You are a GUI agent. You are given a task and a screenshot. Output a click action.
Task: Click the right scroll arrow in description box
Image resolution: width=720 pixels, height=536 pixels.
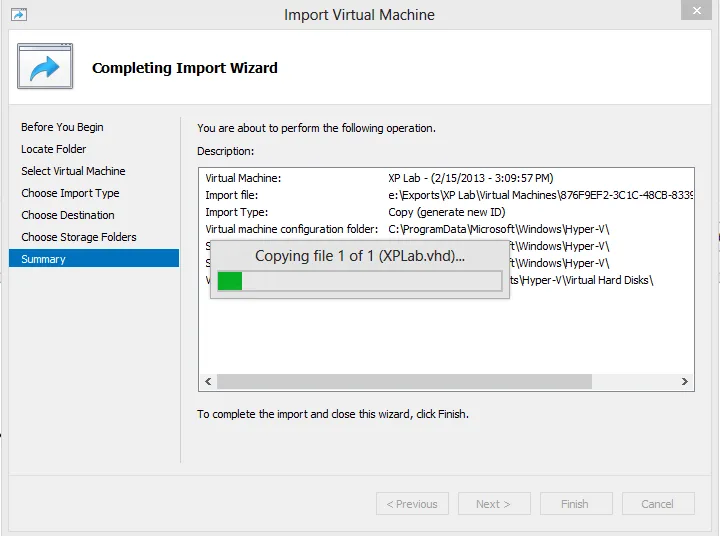(x=685, y=381)
